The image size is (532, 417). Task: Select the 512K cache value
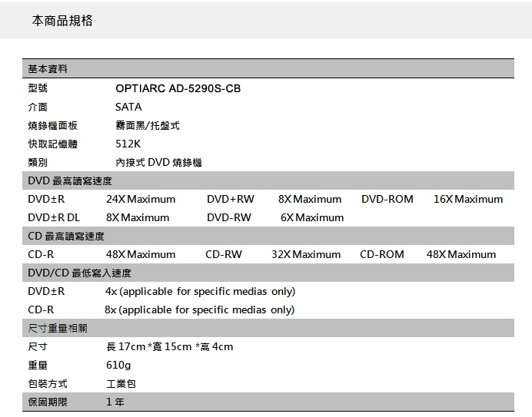(128, 144)
